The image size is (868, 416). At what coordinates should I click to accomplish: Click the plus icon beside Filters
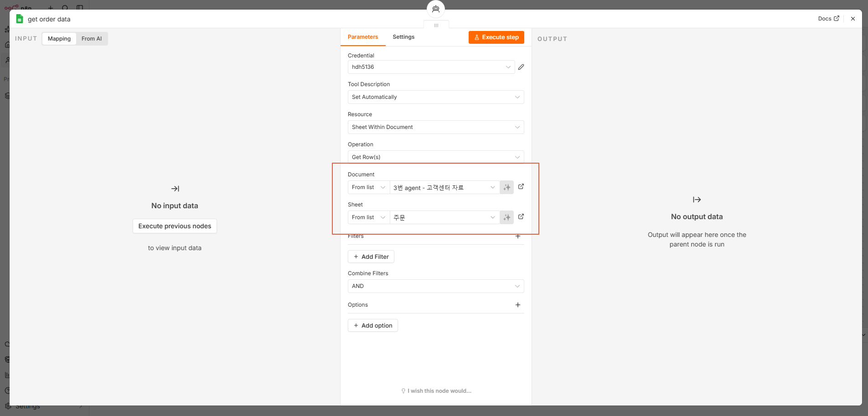(518, 236)
